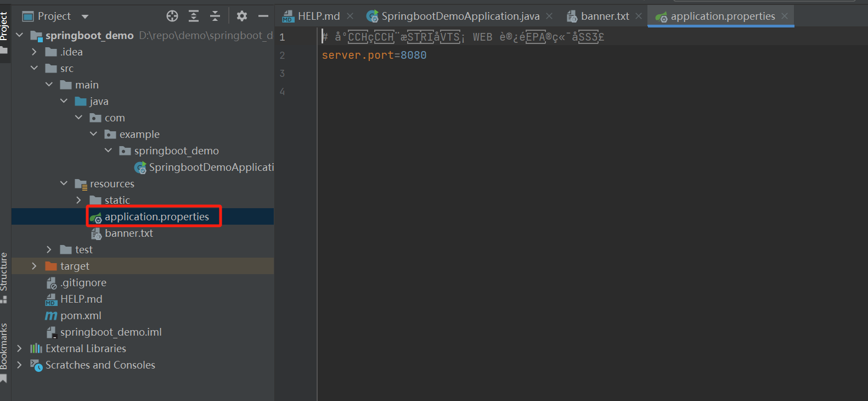Switch to the banner.txt editor tab
The width and height of the screenshot is (868, 401).
click(x=605, y=16)
